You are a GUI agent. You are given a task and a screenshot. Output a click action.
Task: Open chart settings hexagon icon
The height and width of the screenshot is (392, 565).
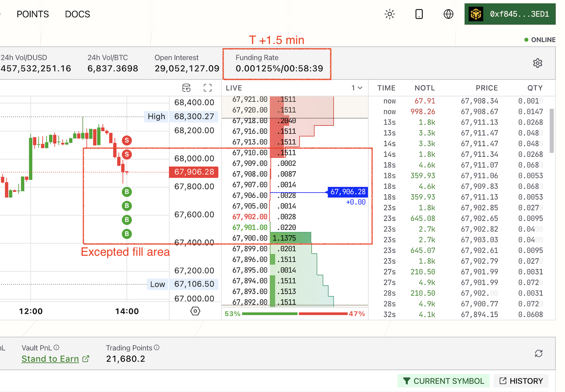click(x=195, y=311)
